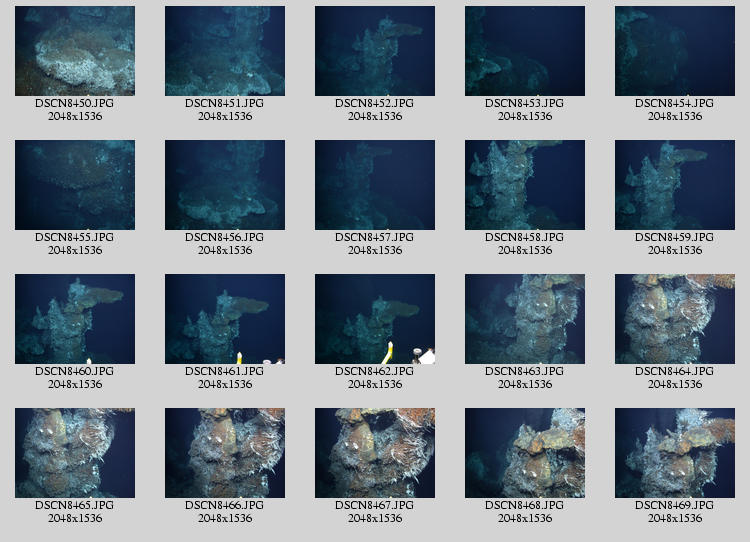View the DSCN8454.JPG image thumbnail
Viewport: 750px width, 542px height.
pyautogui.click(x=675, y=51)
